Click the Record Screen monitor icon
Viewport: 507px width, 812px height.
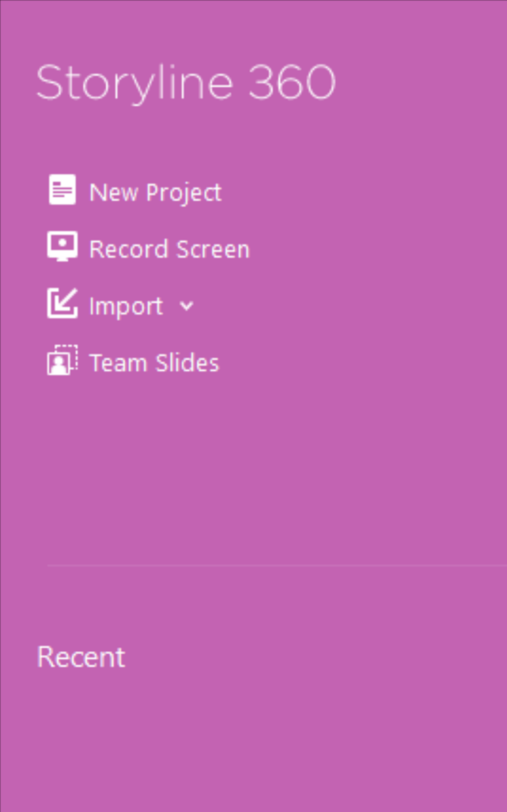(62, 246)
